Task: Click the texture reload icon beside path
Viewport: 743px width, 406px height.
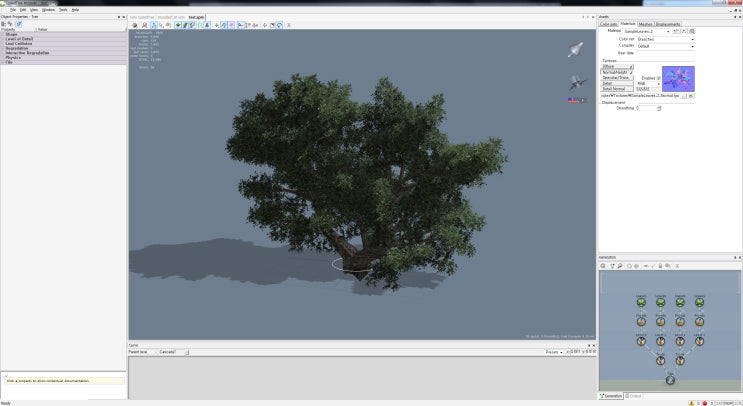Action: tap(691, 96)
